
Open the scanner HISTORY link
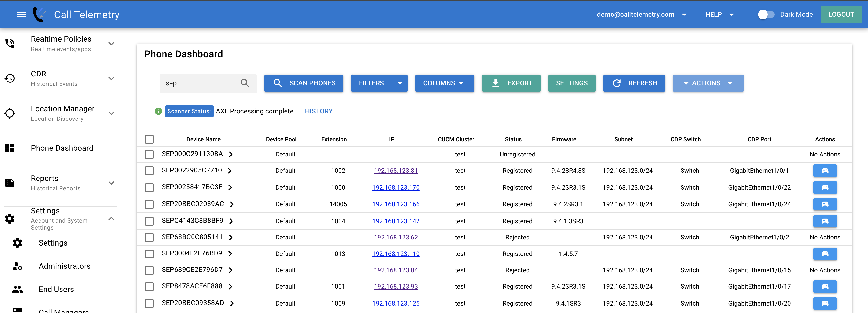click(x=318, y=112)
